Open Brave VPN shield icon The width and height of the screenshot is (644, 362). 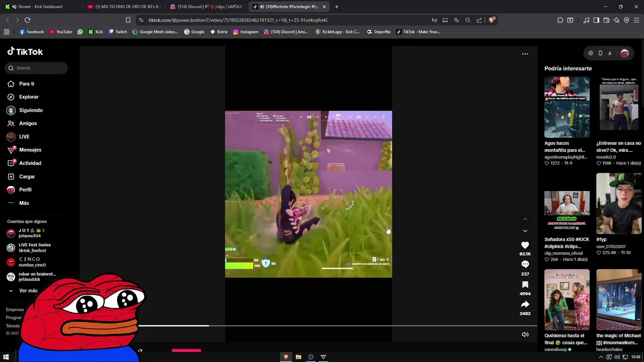pyautogui.click(x=626, y=20)
